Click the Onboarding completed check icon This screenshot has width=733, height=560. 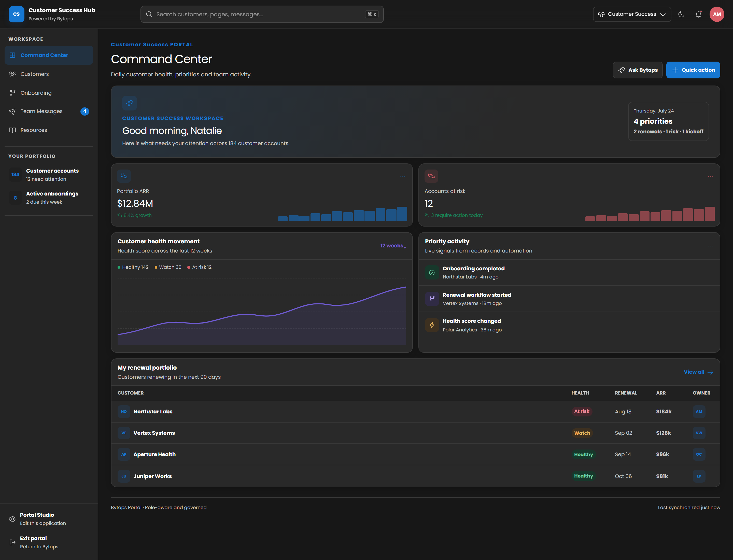[432, 273]
